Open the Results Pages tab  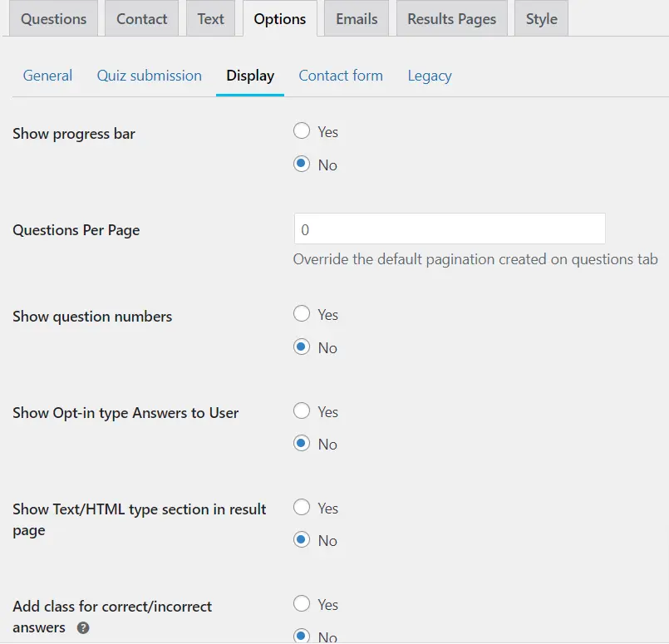[x=451, y=19]
